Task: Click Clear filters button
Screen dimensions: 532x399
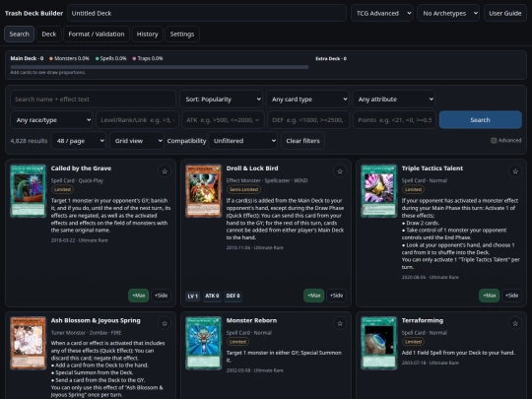Action: 303,141
